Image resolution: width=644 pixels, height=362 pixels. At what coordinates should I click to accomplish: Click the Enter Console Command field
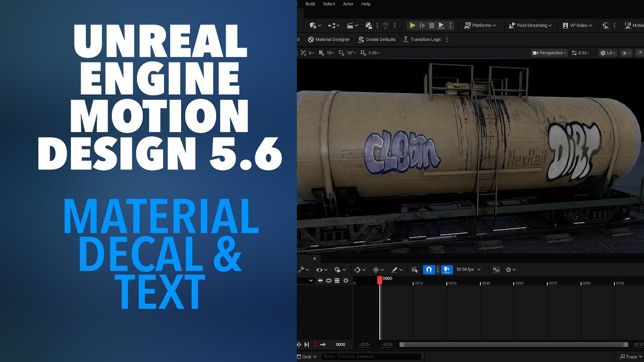tap(371, 356)
